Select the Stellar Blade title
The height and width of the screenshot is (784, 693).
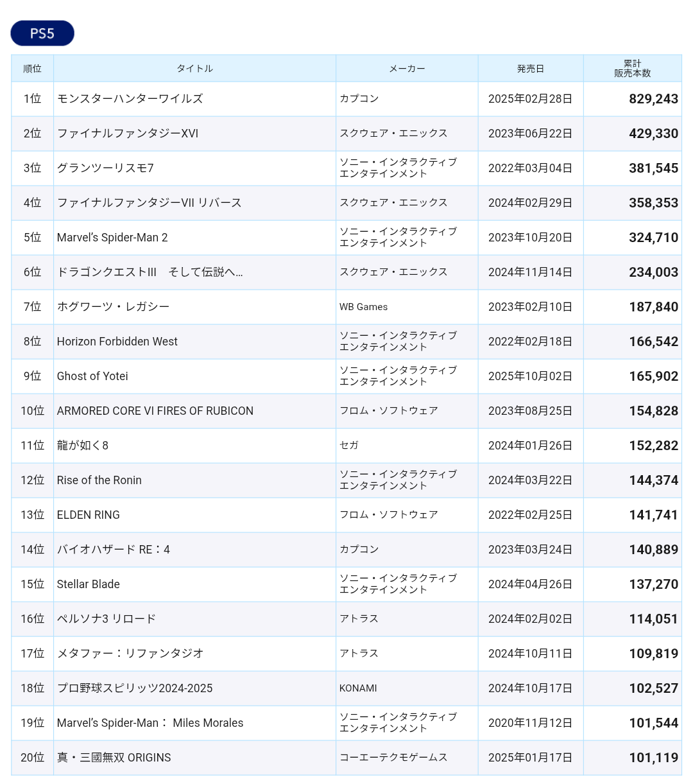89,584
